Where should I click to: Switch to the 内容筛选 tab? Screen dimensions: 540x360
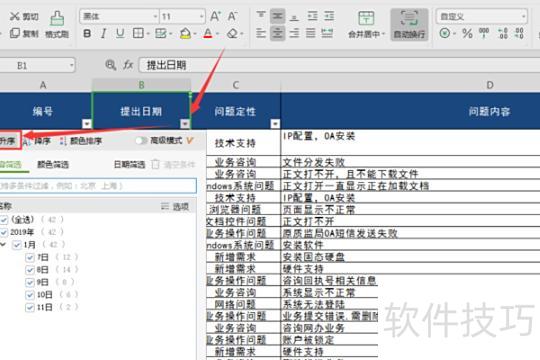pos(10,164)
